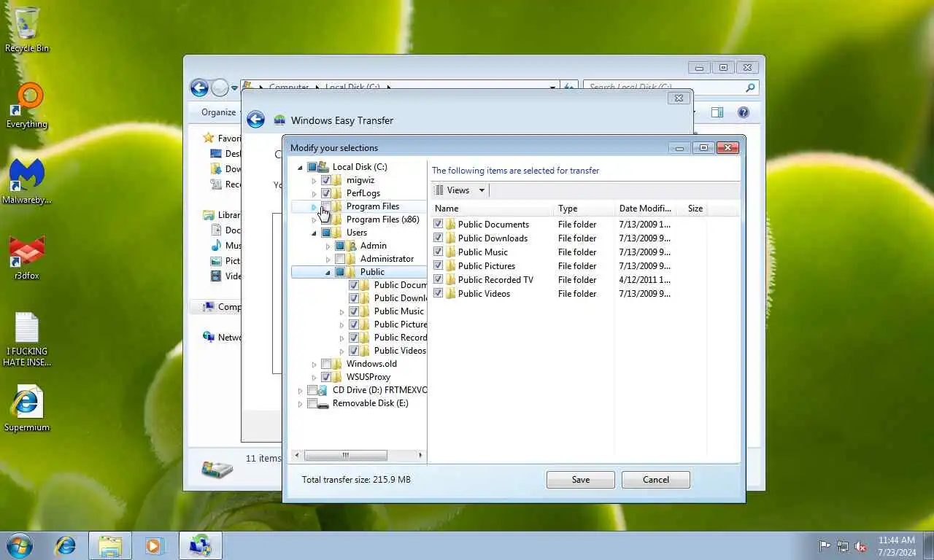This screenshot has height=560, width=934.
Task: Click the CD Drive (D:) icon in tree
Action: point(323,390)
